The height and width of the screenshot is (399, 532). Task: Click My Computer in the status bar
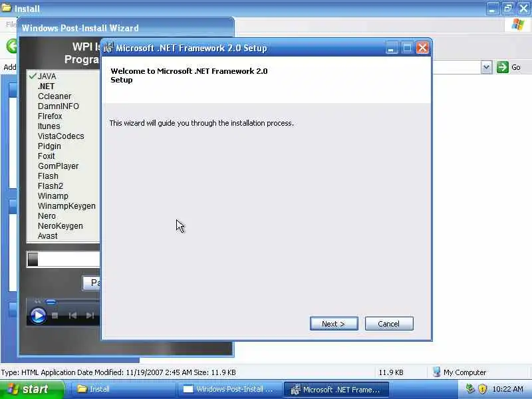[460, 372]
